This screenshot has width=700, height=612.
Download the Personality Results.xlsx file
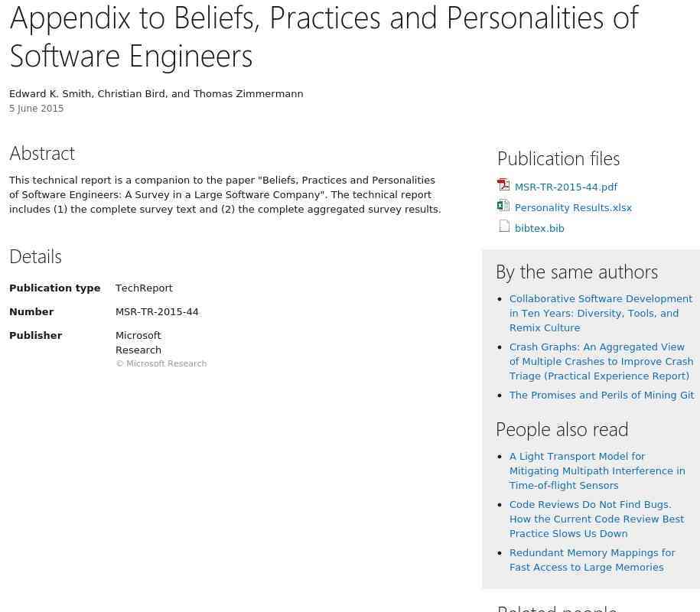[573, 207]
